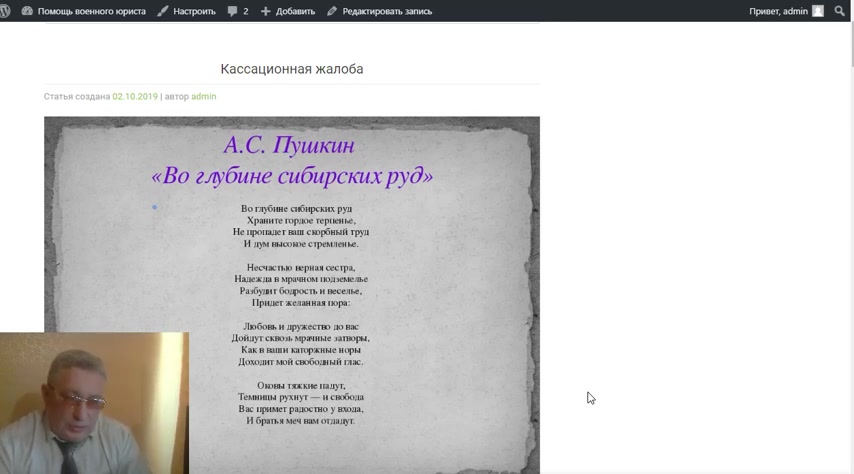Open author admin link
This screenshot has width=854, height=474.
[204, 96]
